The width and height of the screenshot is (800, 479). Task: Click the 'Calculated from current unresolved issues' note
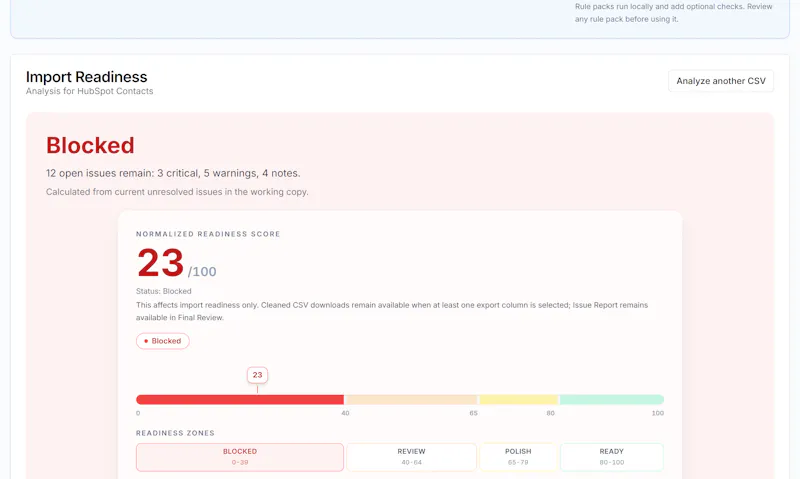coord(177,192)
